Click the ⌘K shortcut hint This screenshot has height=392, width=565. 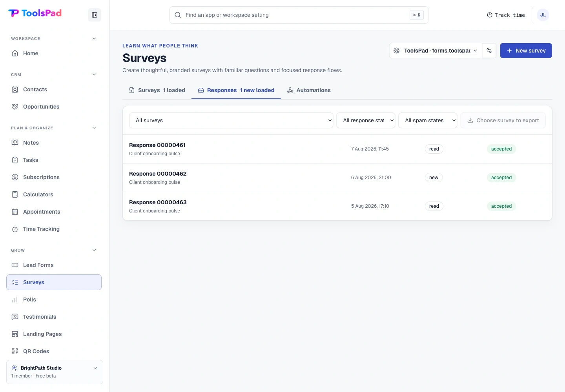tap(417, 15)
